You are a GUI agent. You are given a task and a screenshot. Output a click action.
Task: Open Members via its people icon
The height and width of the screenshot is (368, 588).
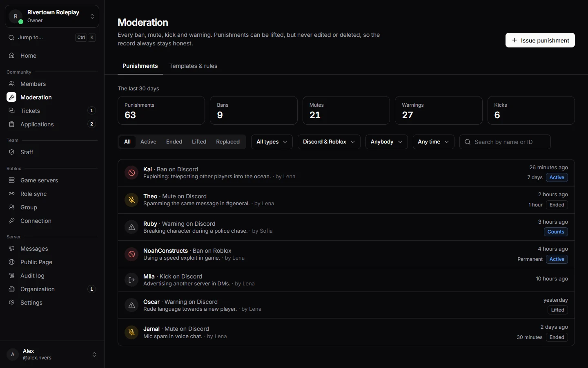(11, 84)
